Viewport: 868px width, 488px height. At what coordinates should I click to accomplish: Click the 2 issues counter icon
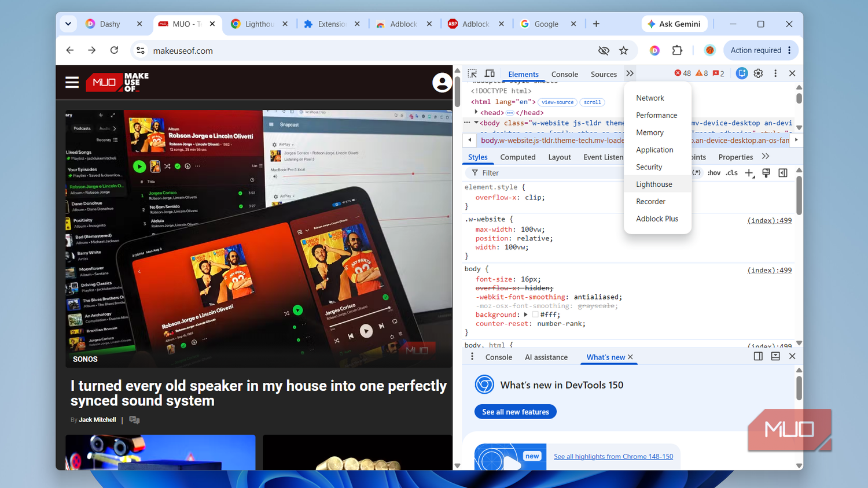(x=718, y=73)
